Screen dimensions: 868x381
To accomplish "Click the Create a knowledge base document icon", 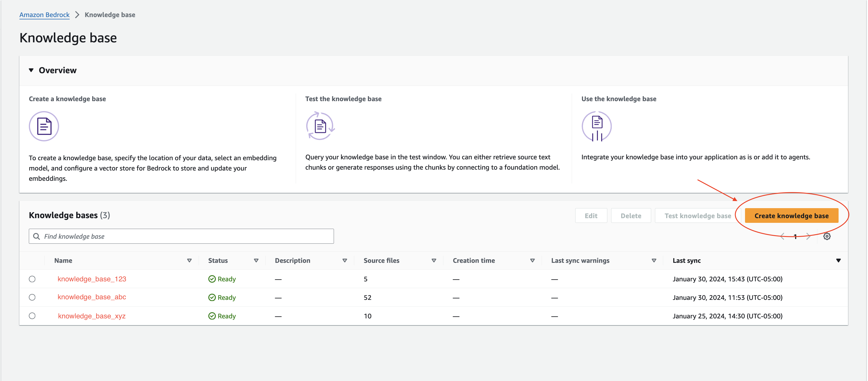I will tap(44, 126).
